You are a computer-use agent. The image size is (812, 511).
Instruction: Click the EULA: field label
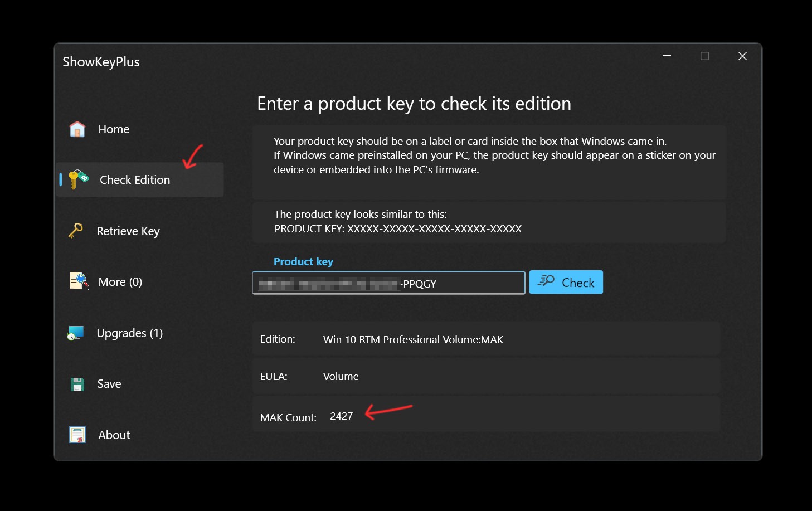point(274,377)
